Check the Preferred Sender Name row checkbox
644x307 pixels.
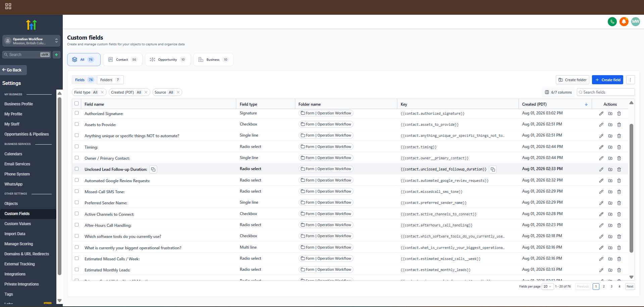77,202
